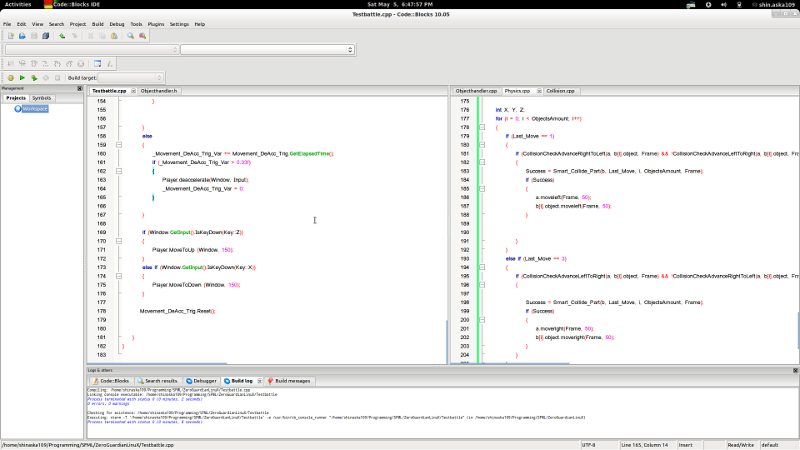Click Debug/Continue debugger toolbar icon

11,64
